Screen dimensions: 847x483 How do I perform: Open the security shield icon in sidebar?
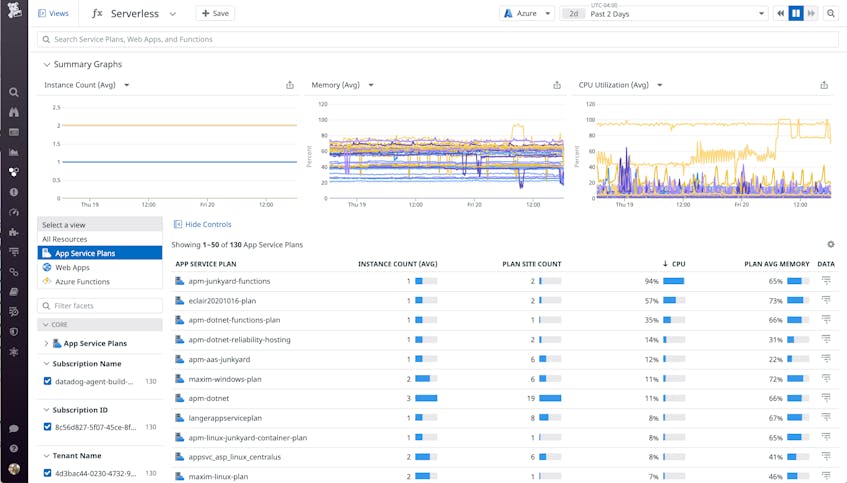[14, 332]
